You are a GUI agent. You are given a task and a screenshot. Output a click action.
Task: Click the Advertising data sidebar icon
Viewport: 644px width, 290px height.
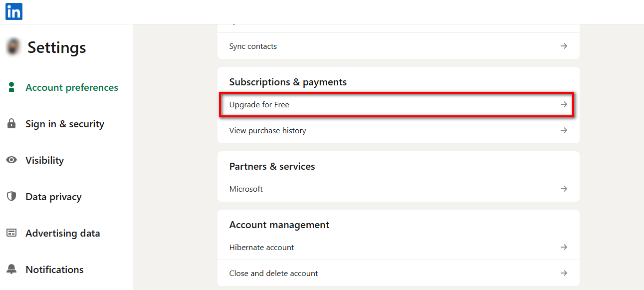point(11,233)
